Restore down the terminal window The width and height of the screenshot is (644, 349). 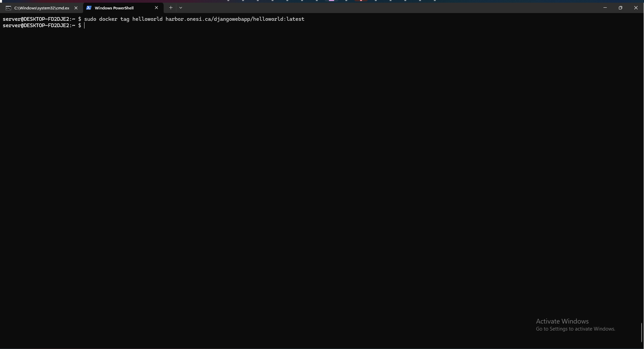tap(620, 8)
